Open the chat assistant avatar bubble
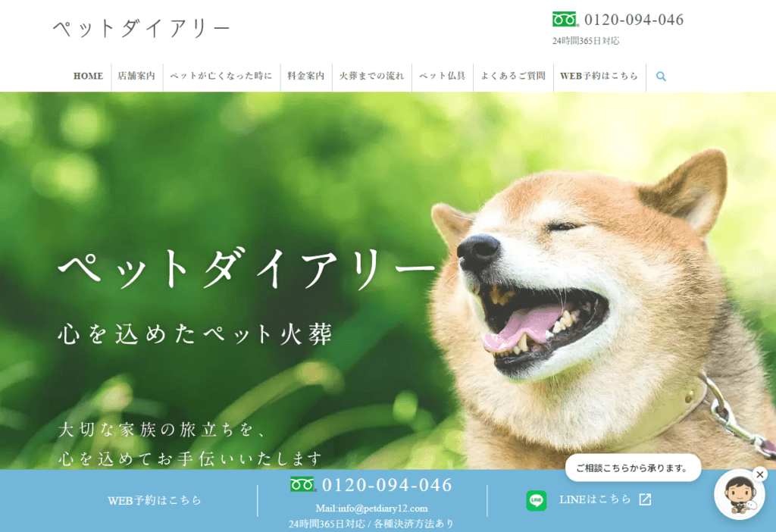Image resolution: width=776 pixels, height=532 pixels. pos(739,494)
